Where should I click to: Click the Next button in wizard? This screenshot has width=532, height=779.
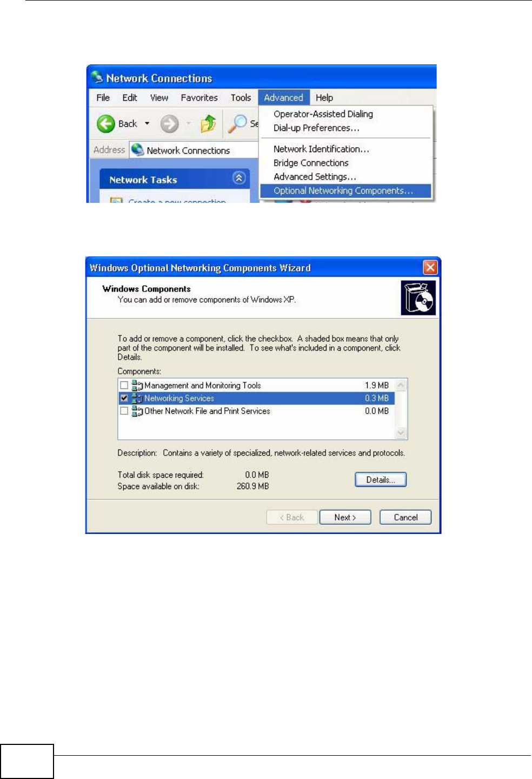(x=345, y=517)
